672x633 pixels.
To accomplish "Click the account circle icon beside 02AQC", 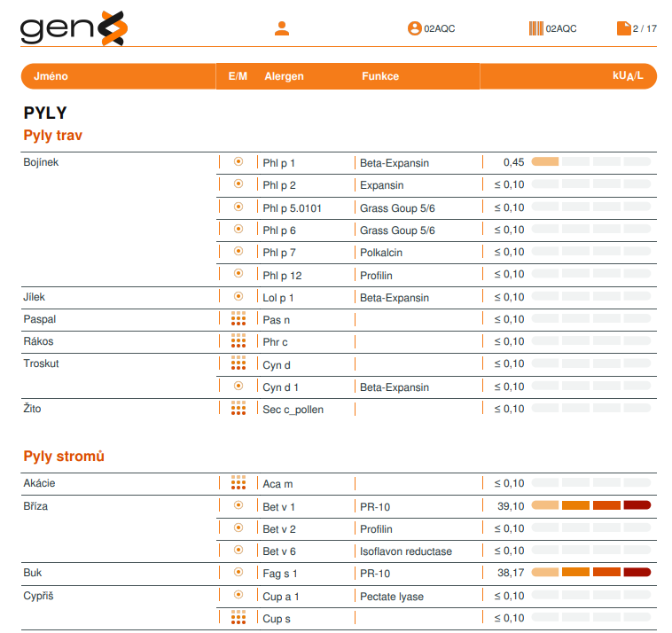I will 414,28.
